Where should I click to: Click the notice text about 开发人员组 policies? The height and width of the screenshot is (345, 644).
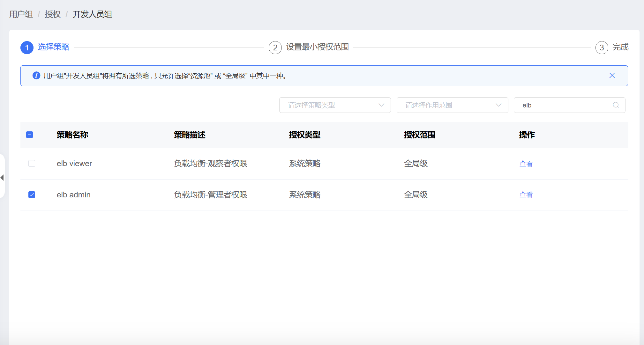(165, 76)
